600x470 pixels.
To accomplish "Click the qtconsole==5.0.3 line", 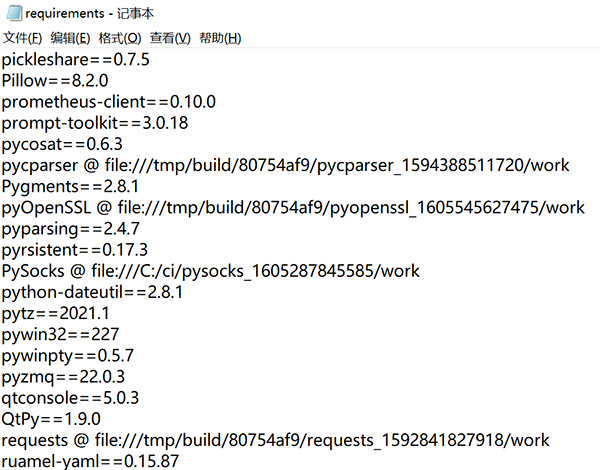I will coord(70,397).
